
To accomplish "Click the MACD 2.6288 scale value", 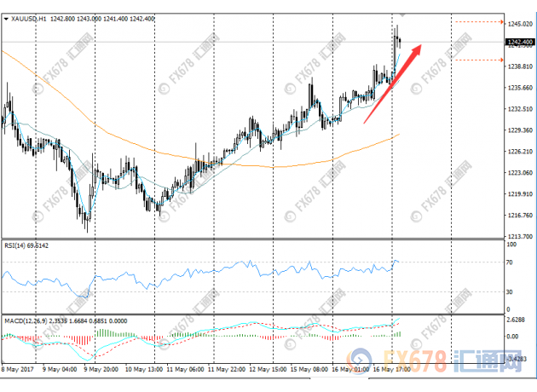I will [516, 320].
